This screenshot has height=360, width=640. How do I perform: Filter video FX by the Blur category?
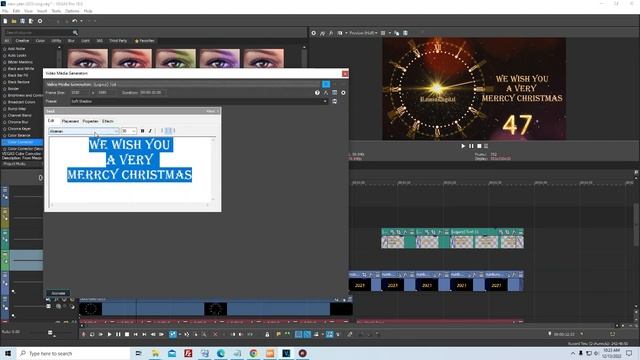(71, 41)
